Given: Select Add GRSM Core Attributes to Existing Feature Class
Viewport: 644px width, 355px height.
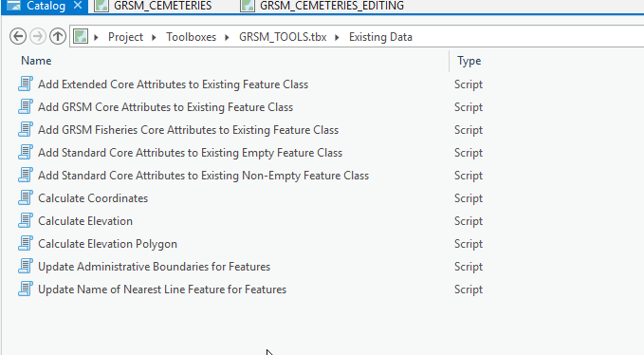Looking at the screenshot, I should (166, 107).
